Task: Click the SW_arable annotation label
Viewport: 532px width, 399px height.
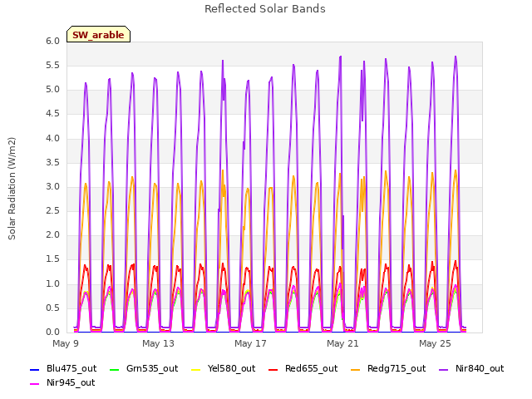Action: pos(98,34)
